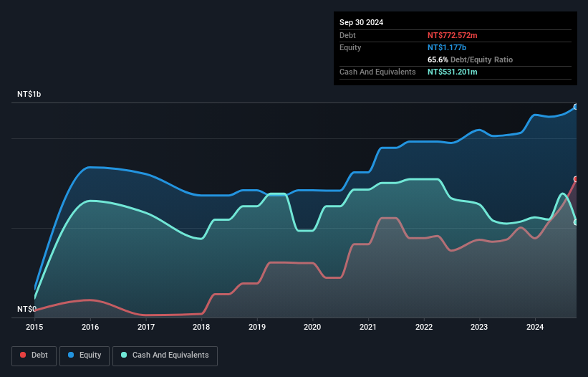
Task: Click the Debt label in tooltip
Action: pos(347,35)
